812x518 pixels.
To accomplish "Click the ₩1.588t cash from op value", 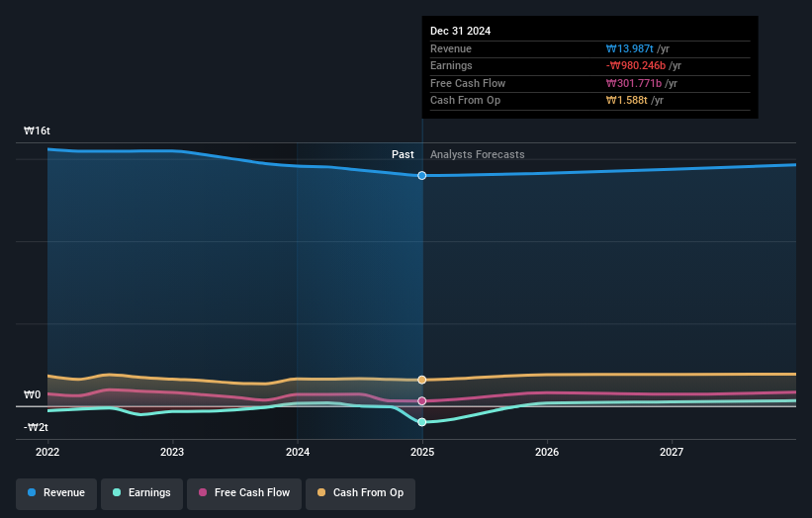I will 627,101.
